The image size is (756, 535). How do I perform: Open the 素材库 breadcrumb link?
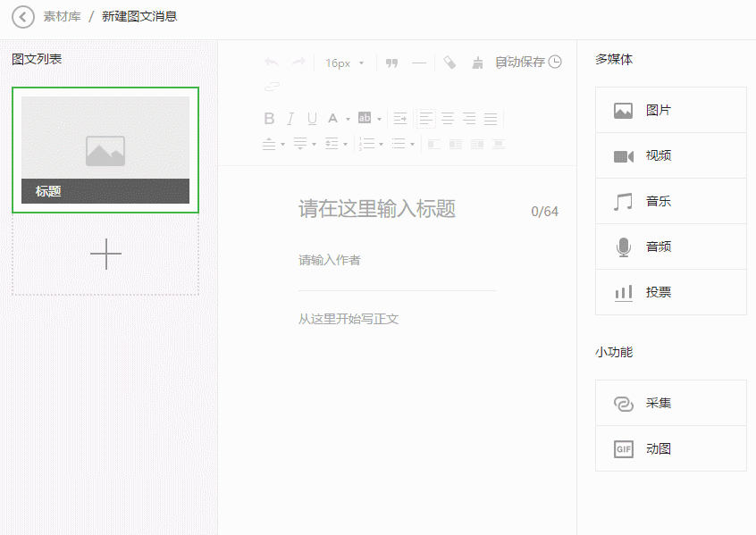[62, 16]
